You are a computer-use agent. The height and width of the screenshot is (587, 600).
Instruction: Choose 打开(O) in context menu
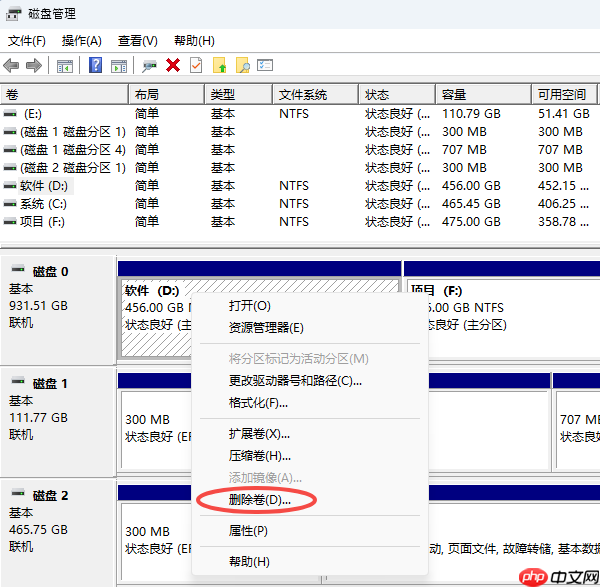[310, 306]
